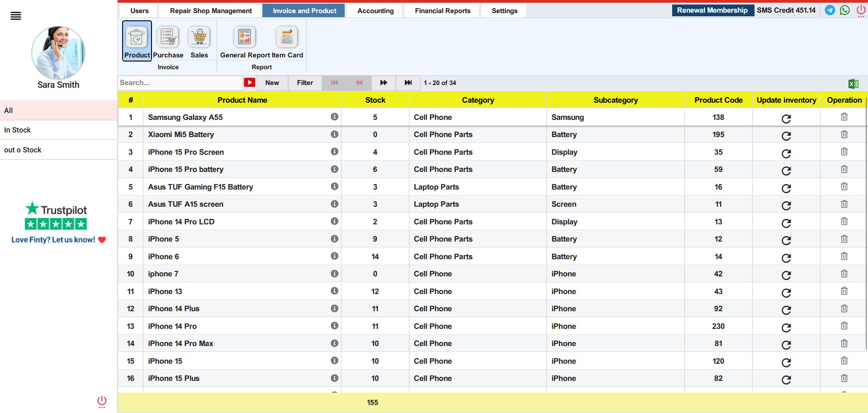This screenshot has width=868, height=413.
Task: Switch to the Accounting tab
Action: pos(375,11)
